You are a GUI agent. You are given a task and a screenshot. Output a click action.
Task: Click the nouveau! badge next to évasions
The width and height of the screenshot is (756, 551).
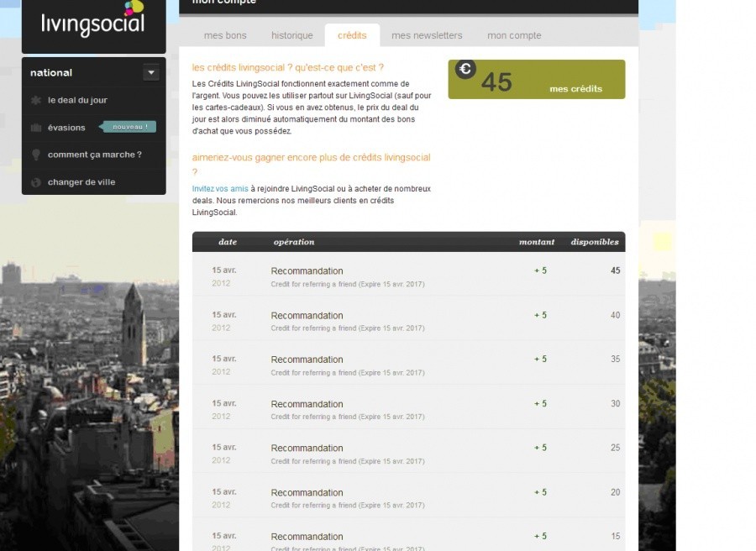click(129, 127)
